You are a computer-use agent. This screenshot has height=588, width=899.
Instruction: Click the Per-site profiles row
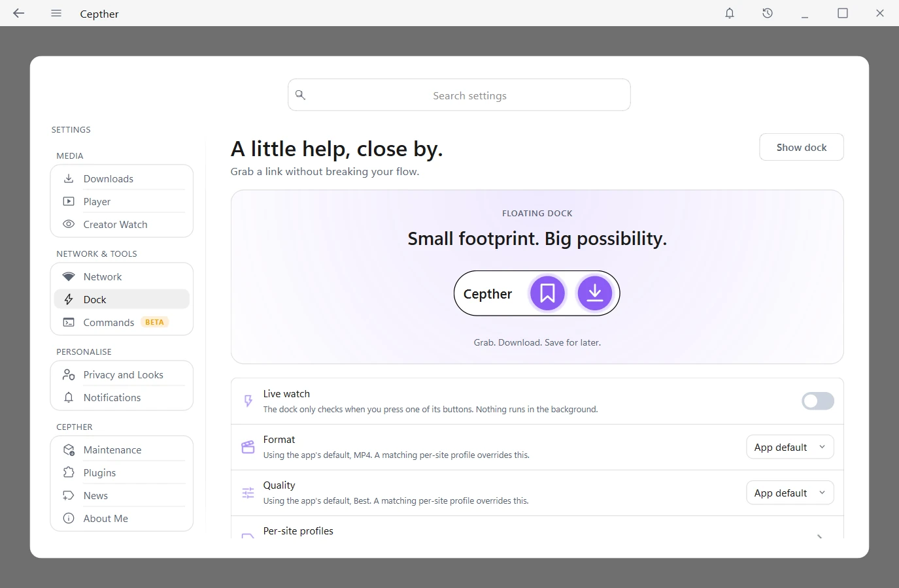pos(537,528)
